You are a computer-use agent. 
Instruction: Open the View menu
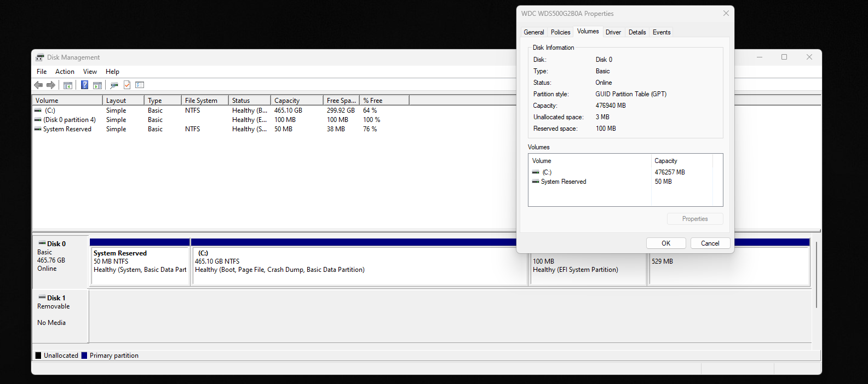90,72
